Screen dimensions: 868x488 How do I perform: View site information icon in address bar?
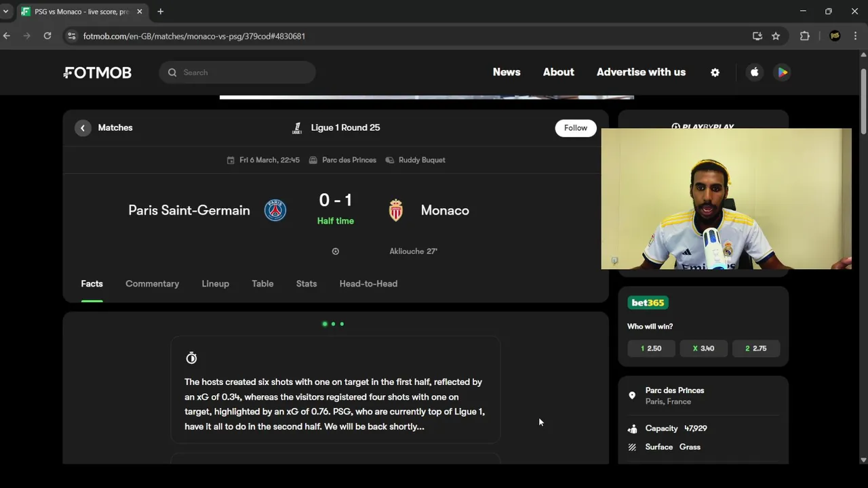tap(71, 36)
